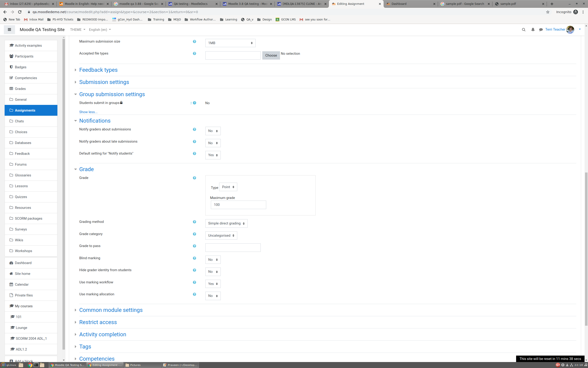
Task: Bookmark this page with the star icon
Action: tap(548, 12)
